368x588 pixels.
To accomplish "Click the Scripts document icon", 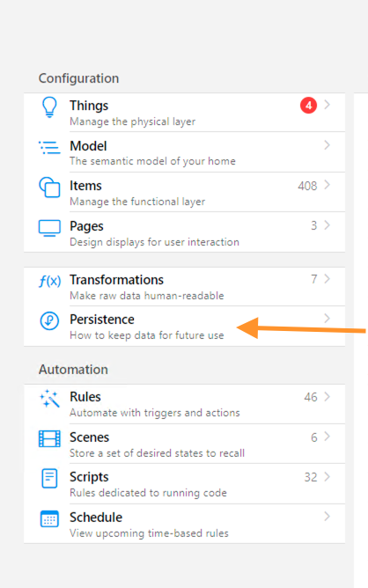I will click(x=49, y=479).
